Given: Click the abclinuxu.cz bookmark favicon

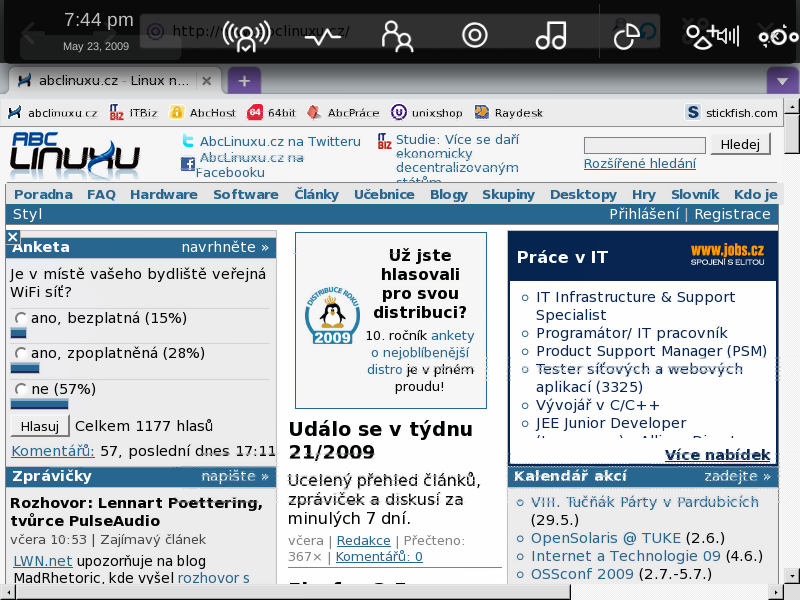Looking at the screenshot, I should [x=15, y=112].
